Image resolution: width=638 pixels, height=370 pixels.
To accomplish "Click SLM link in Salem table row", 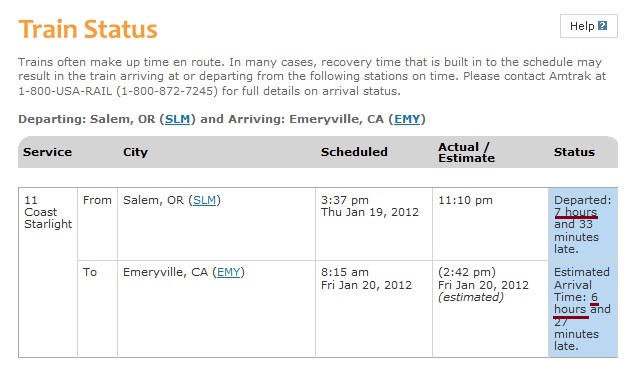I will [204, 200].
